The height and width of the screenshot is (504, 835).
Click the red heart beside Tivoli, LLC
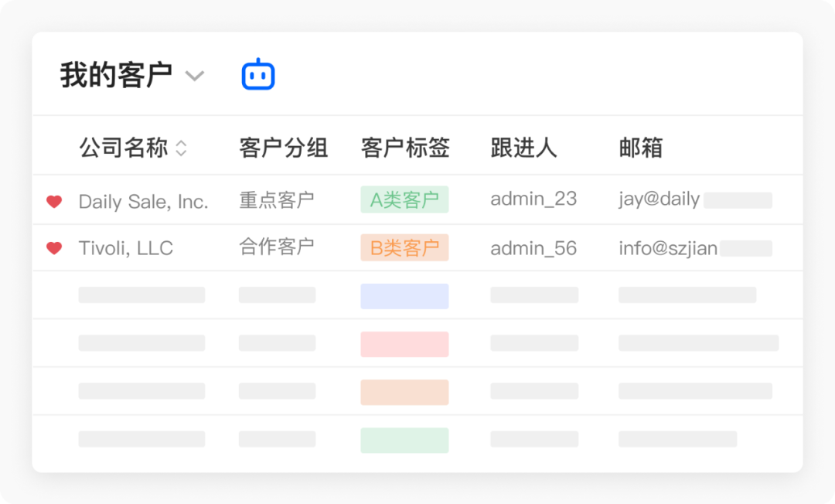[x=54, y=248]
